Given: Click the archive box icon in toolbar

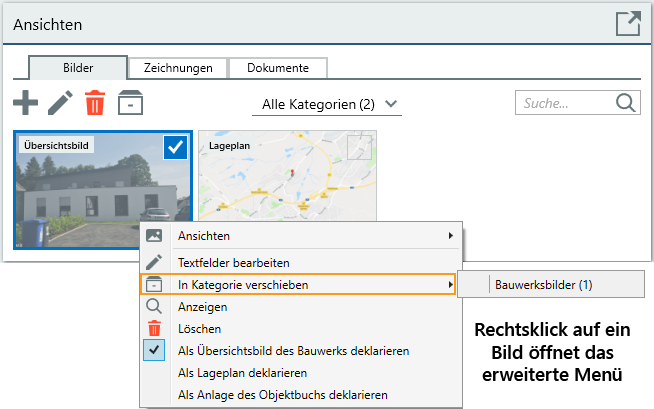Looking at the screenshot, I should tap(129, 103).
